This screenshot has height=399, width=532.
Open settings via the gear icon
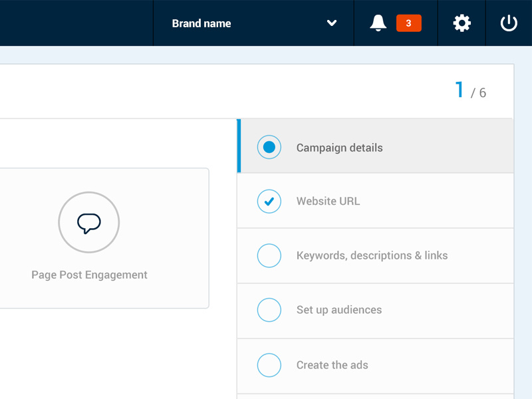[x=462, y=23]
